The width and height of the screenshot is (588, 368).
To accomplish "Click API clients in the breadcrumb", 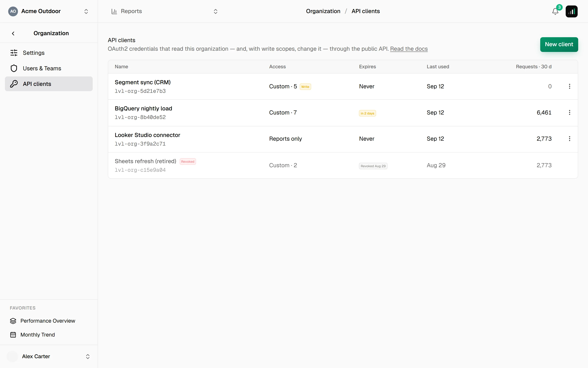I will 365,11.
